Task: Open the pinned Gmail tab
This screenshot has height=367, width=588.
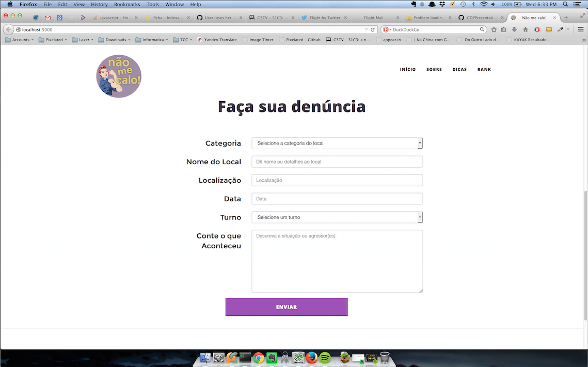Action: pos(48,18)
